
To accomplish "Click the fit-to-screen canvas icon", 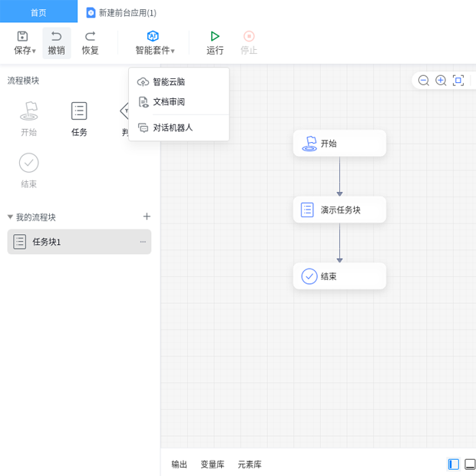I will click(458, 81).
